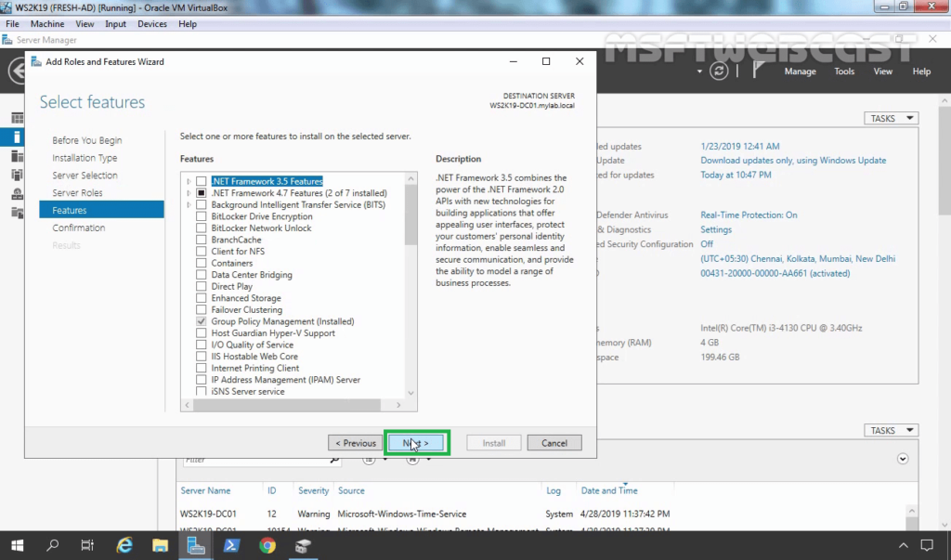Click the Windows Update download settings link
Screen dimensions: 951x560
[x=793, y=161]
